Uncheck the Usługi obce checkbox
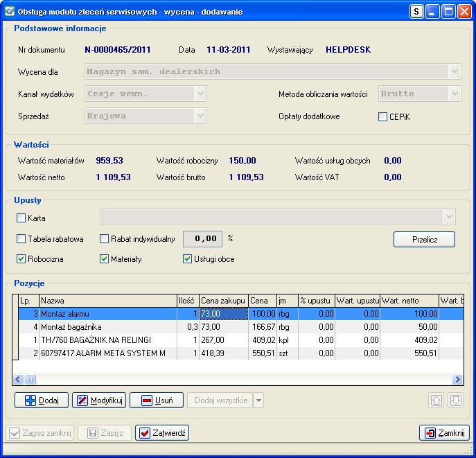476x458 pixels. (x=187, y=259)
